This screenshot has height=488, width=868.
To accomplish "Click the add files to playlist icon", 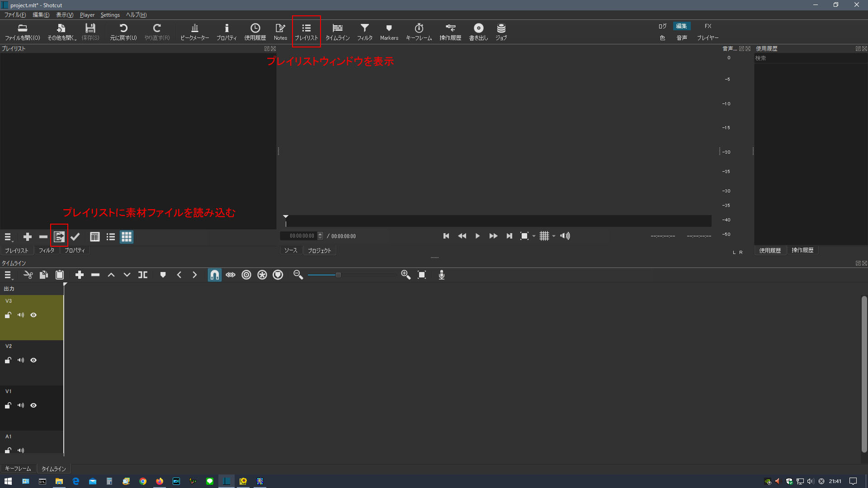I will coord(59,237).
